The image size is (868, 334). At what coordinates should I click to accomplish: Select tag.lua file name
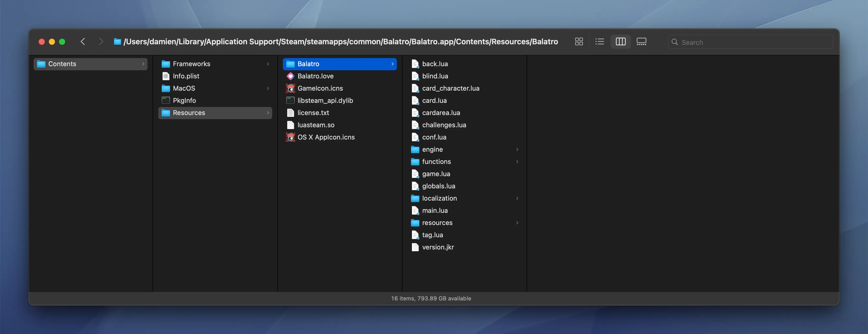432,235
